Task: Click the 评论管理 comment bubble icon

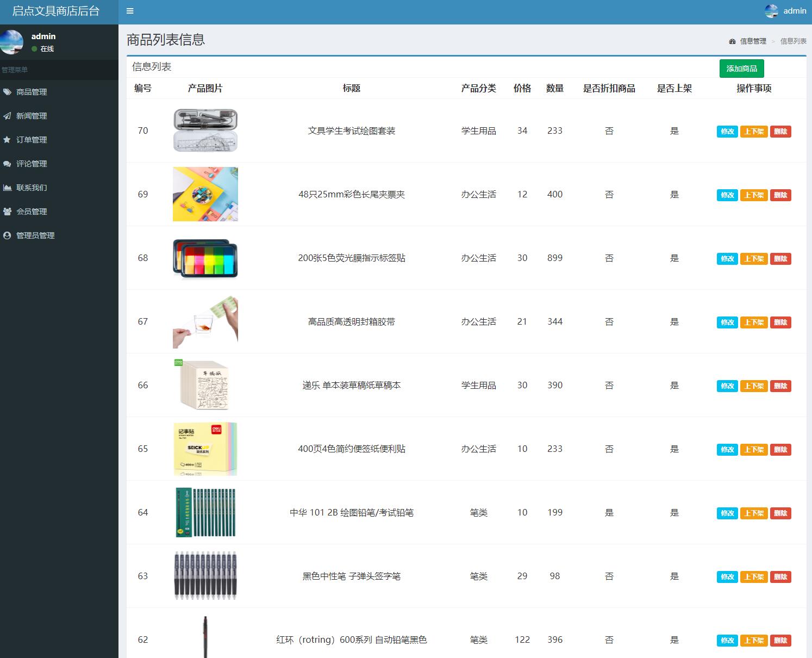Action: point(7,164)
